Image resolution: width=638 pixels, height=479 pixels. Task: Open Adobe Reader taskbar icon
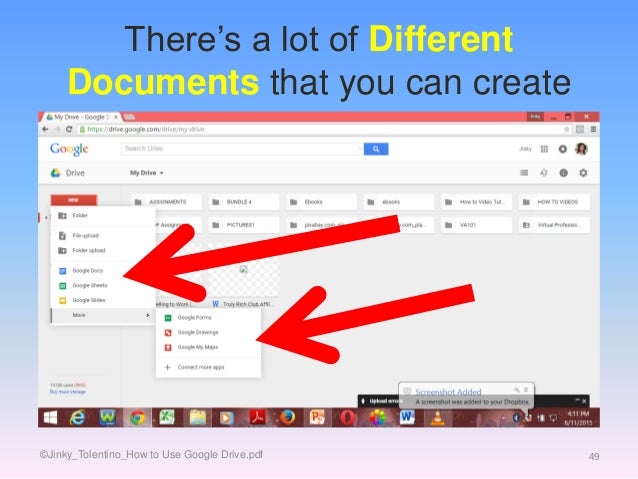tap(258, 418)
